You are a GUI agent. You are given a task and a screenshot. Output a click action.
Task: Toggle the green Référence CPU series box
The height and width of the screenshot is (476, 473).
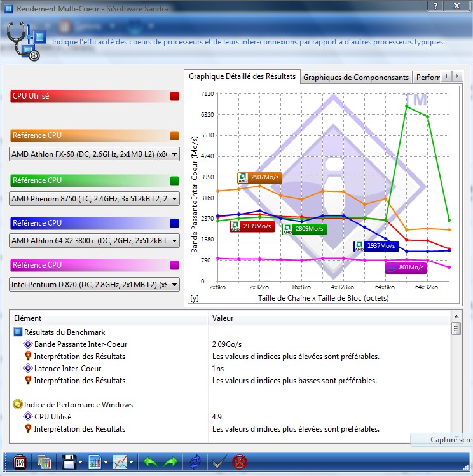175,180
